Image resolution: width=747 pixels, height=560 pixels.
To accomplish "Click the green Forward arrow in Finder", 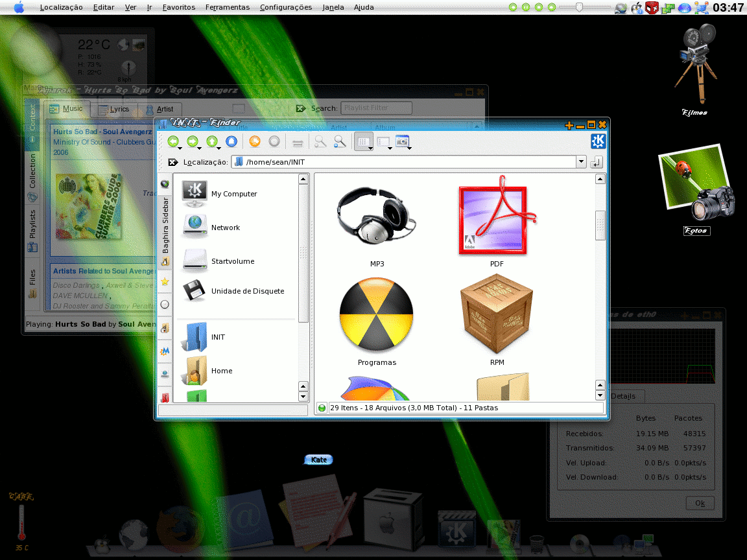I will [193, 141].
